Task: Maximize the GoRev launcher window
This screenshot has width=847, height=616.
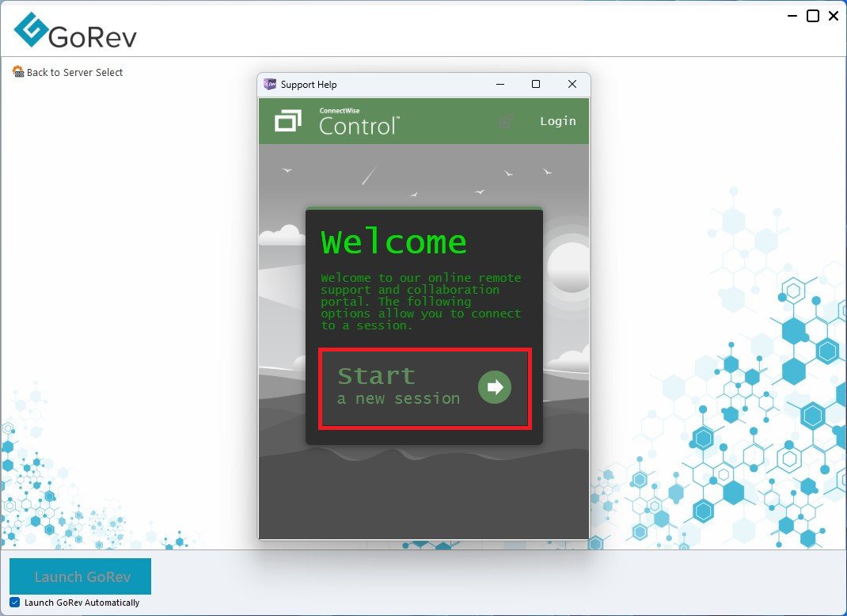Action: coord(812,16)
